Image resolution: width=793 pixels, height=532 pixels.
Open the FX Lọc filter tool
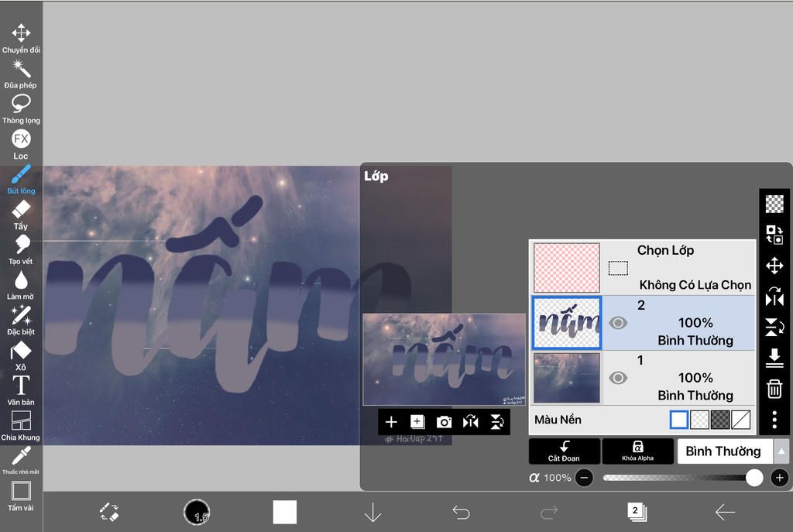[x=21, y=145]
